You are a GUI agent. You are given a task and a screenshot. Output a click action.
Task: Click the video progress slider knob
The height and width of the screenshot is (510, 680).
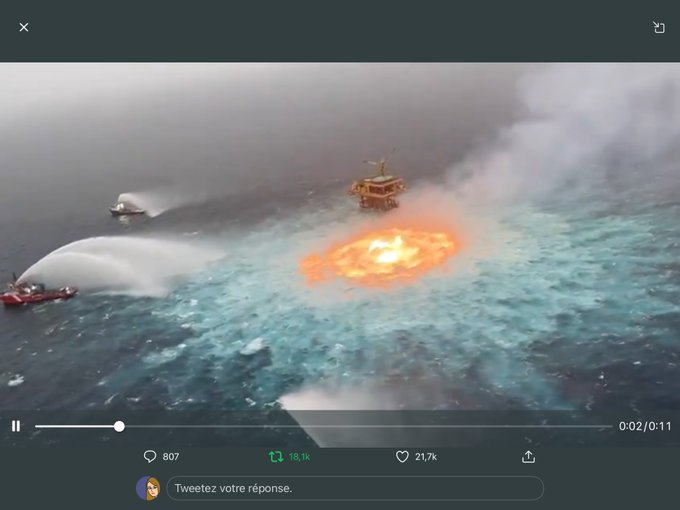[119, 426]
